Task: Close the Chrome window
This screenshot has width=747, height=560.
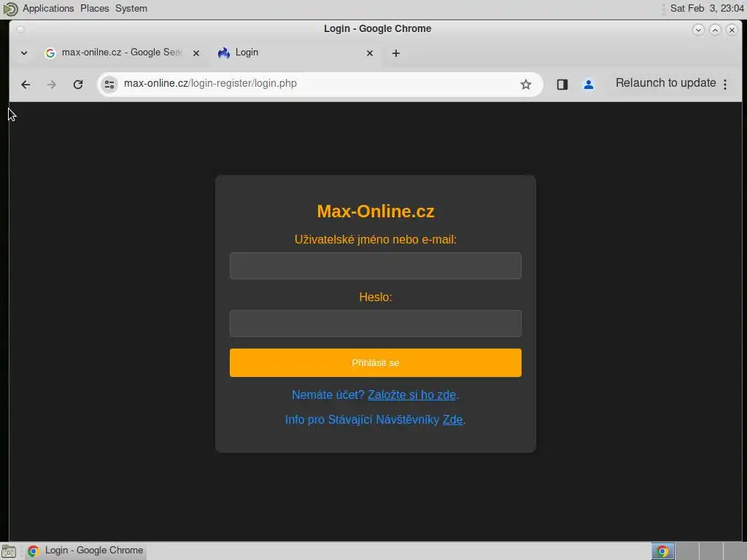Action: pyautogui.click(x=732, y=30)
